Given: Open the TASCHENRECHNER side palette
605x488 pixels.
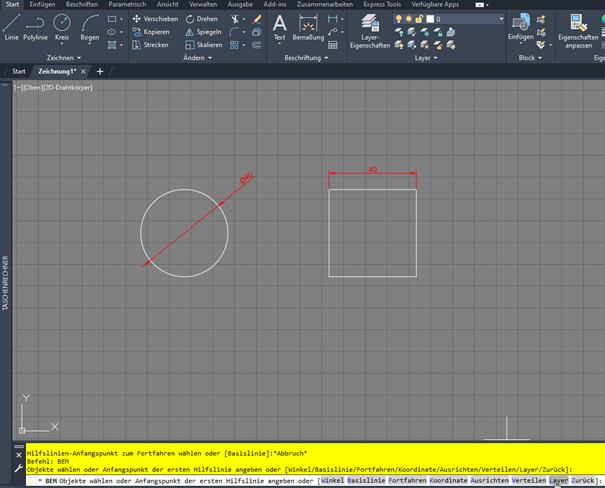Looking at the screenshot, I should (5, 282).
